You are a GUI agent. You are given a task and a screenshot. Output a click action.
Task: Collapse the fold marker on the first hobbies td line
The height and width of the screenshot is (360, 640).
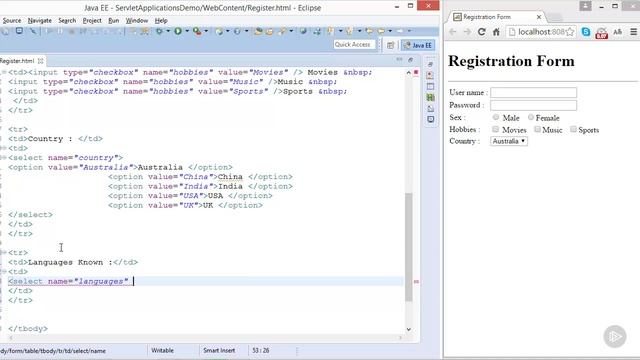pyautogui.click(x=3, y=72)
